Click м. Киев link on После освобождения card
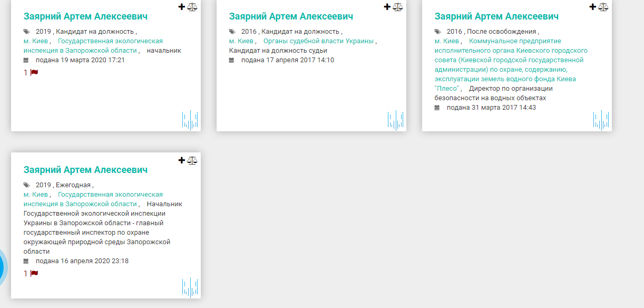The image size is (644, 308). (x=447, y=41)
